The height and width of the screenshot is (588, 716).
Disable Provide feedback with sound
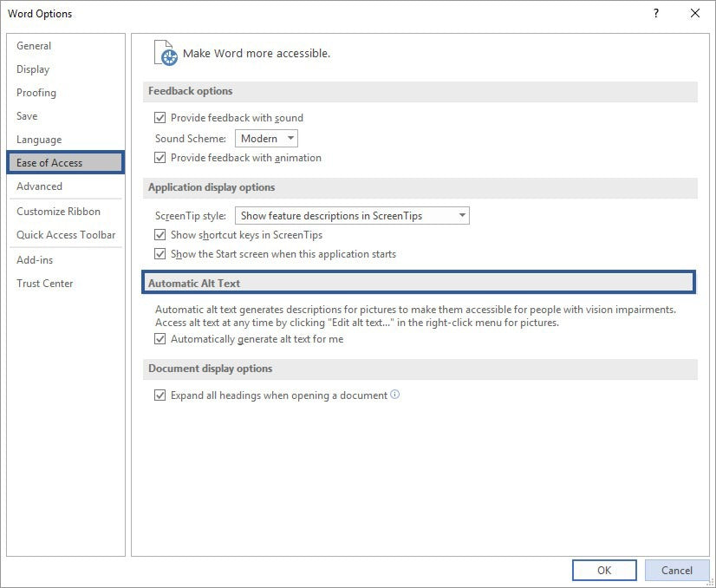pyautogui.click(x=160, y=117)
